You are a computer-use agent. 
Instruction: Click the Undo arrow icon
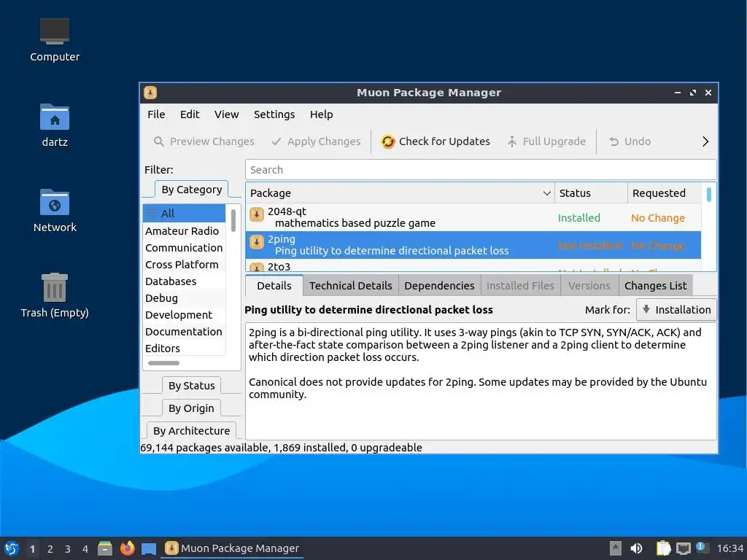pyautogui.click(x=614, y=141)
